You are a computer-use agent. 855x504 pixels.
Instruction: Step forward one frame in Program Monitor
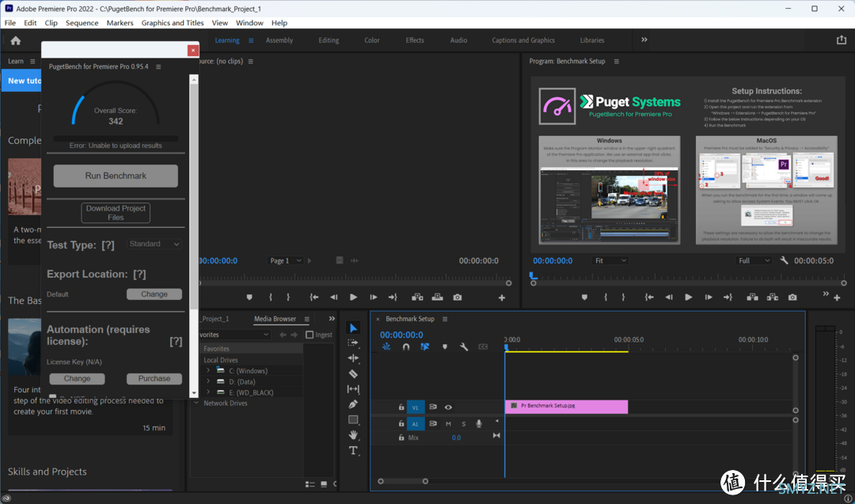point(709,297)
